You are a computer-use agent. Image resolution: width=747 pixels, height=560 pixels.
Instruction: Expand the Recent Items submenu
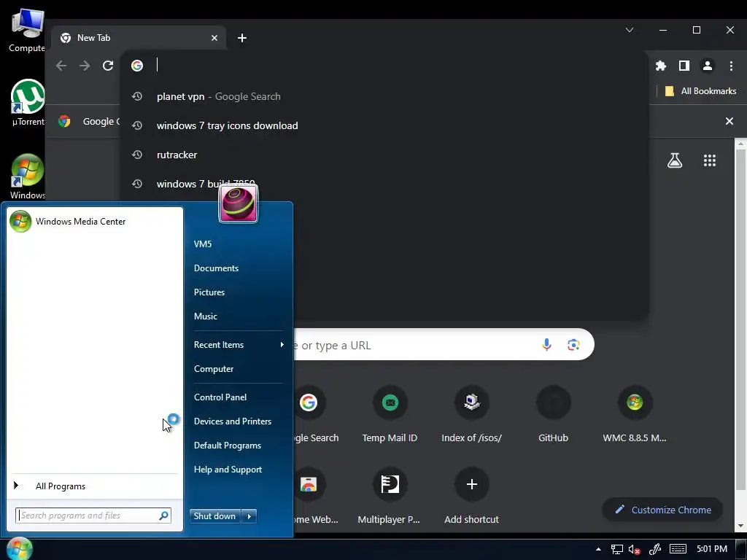tap(239, 345)
